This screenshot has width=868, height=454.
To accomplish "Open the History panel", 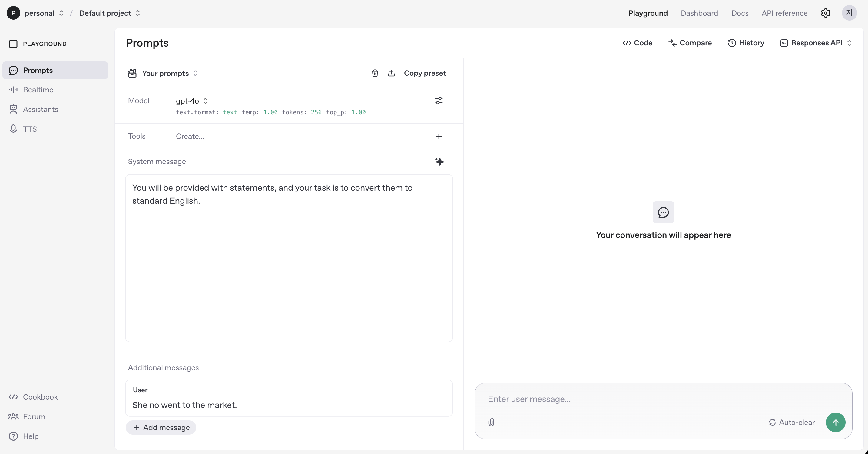I will click(x=746, y=43).
